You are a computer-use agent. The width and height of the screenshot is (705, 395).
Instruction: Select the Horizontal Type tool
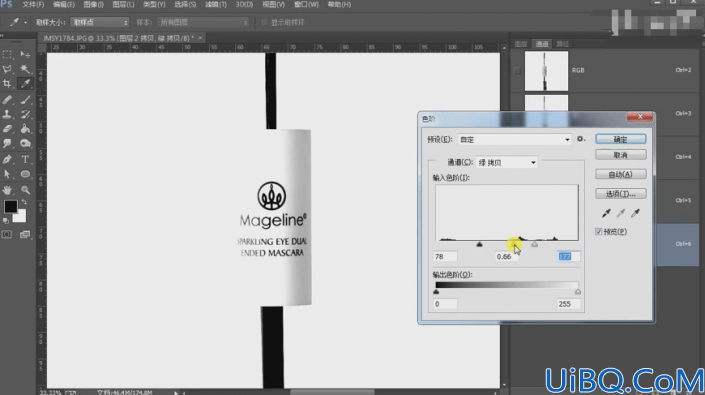(x=25, y=159)
